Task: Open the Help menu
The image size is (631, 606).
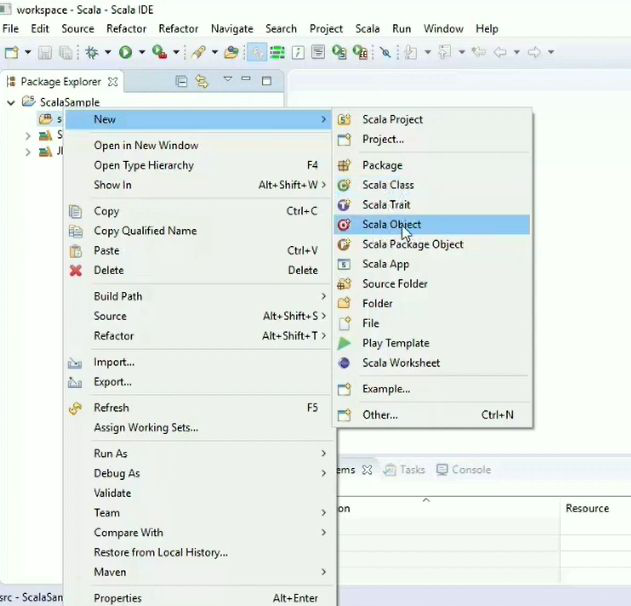Action: coord(487,29)
